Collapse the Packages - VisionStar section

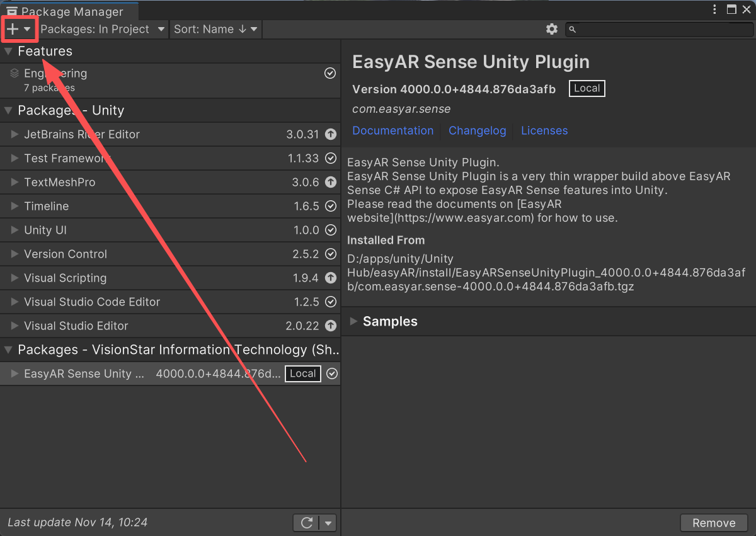8,350
